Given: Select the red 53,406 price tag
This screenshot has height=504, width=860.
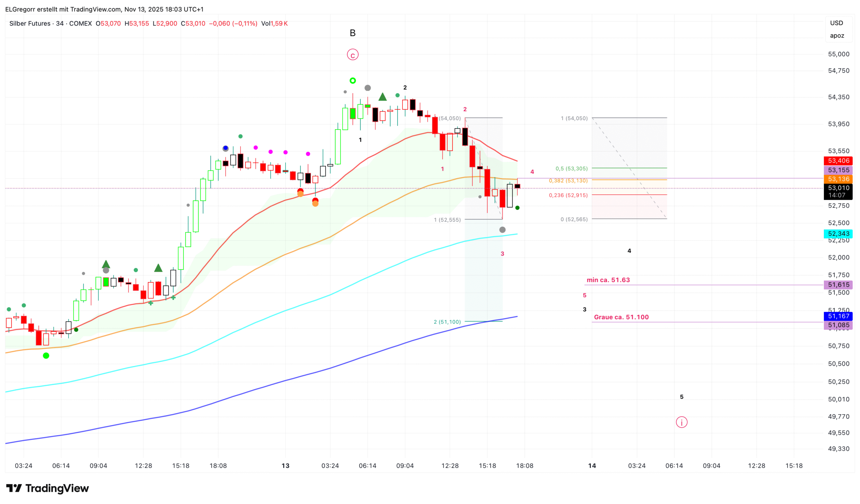Looking at the screenshot, I should pos(838,161).
